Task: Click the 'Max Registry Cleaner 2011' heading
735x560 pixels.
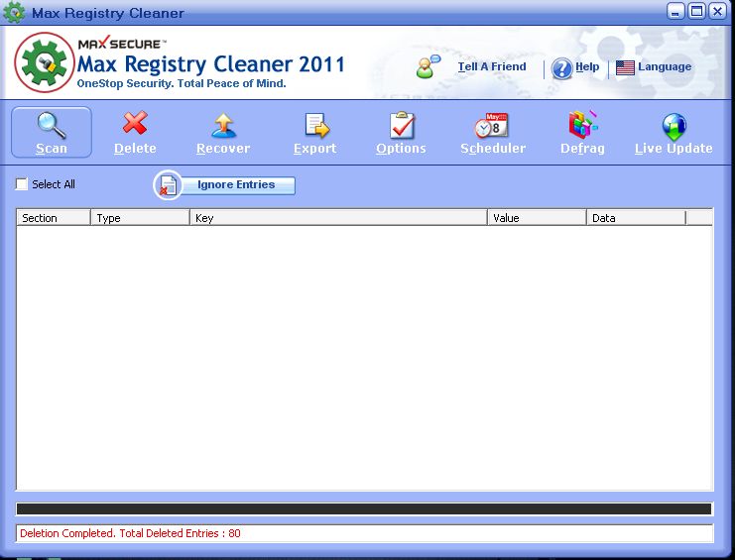Action: 211,64
